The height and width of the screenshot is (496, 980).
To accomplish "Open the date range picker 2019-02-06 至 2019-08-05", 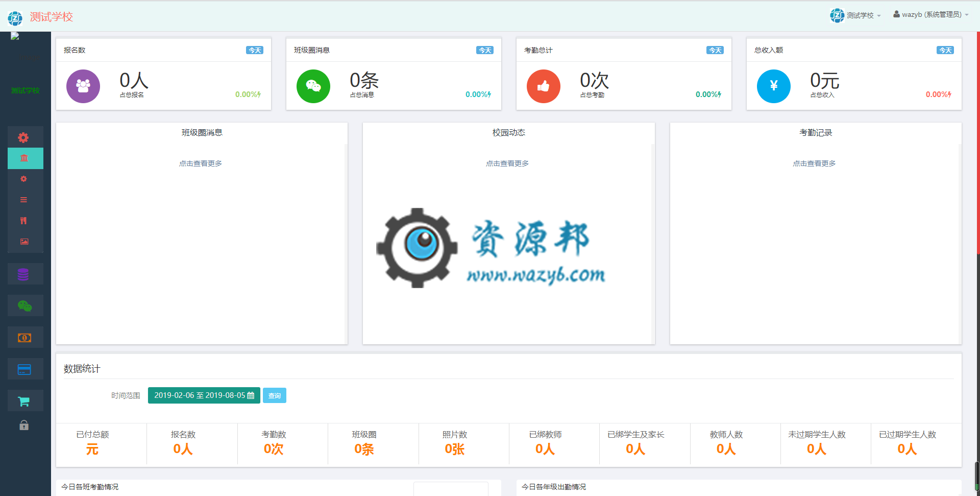I will point(204,395).
